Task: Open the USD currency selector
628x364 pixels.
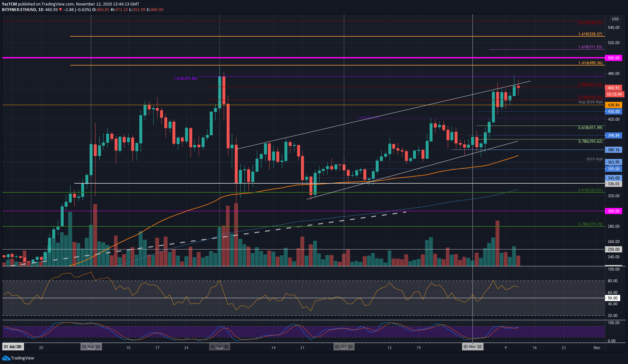Action: pos(615,19)
